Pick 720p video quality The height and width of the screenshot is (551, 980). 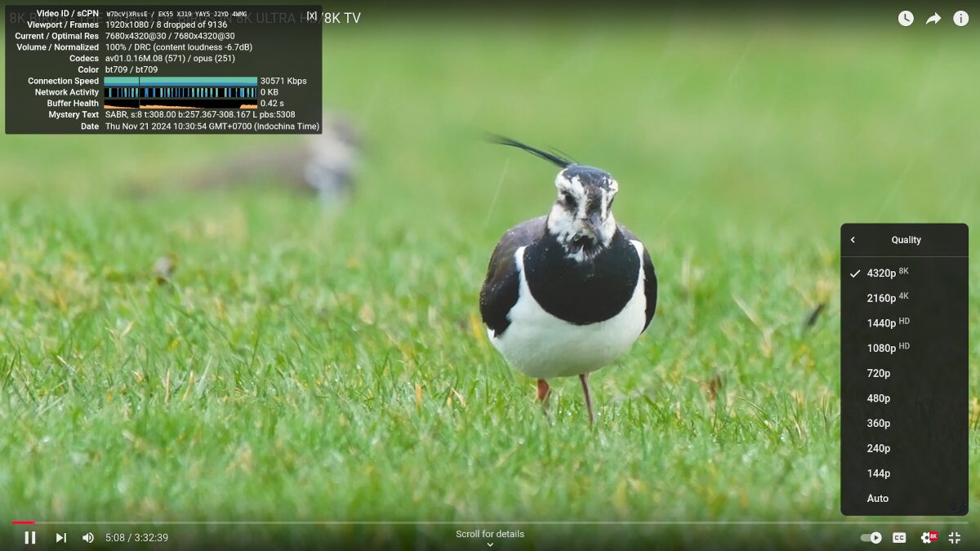point(905,373)
